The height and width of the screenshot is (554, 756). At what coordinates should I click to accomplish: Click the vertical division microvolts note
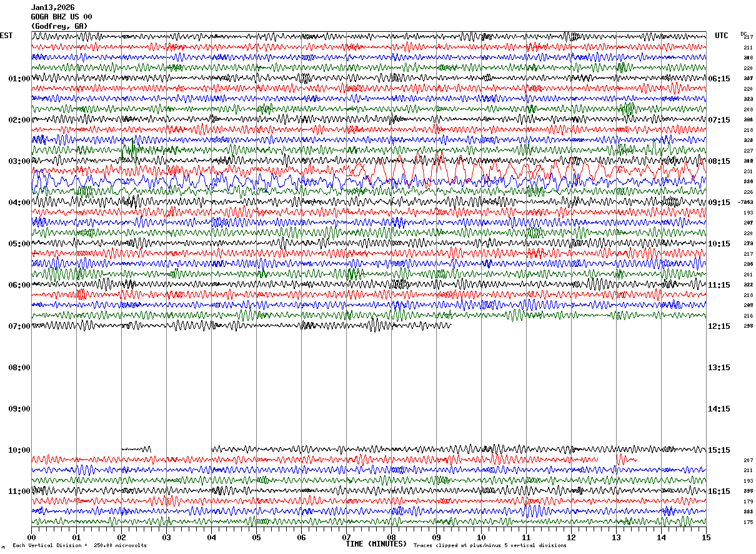[x=79, y=545]
